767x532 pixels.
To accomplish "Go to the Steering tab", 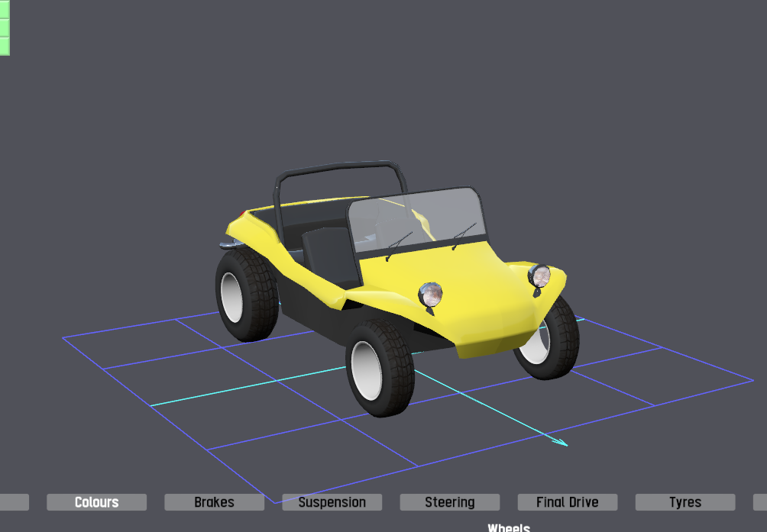I will (x=450, y=502).
